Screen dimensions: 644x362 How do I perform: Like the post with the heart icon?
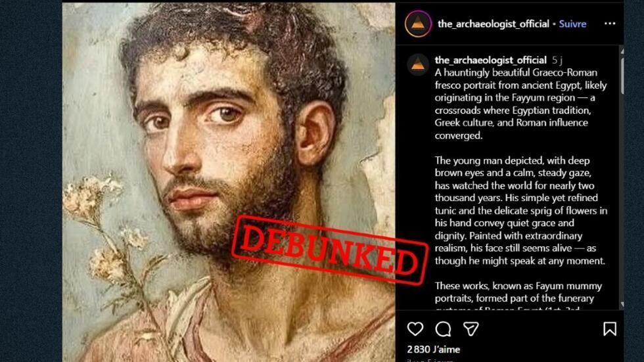click(x=415, y=328)
